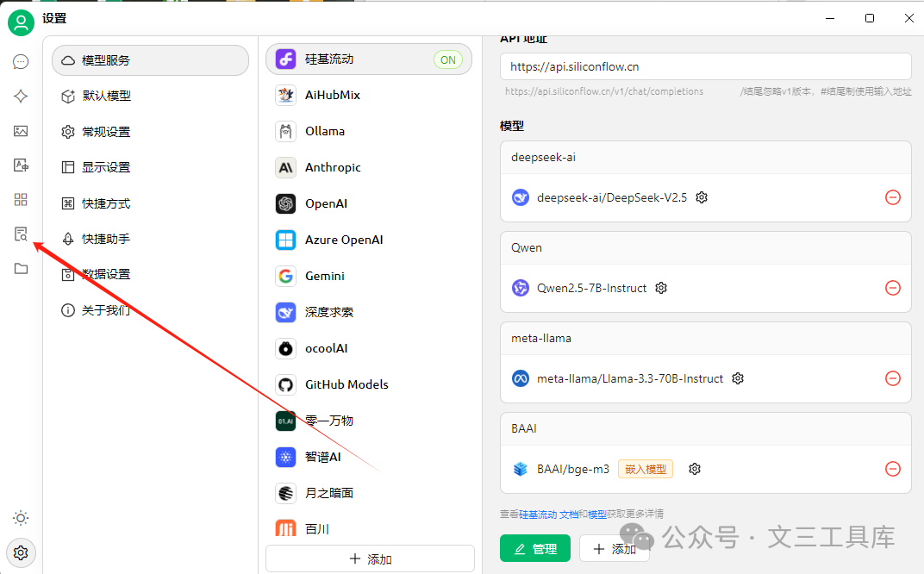Click the 添加 button under the model list
924x574 pixels.
pos(614,549)
